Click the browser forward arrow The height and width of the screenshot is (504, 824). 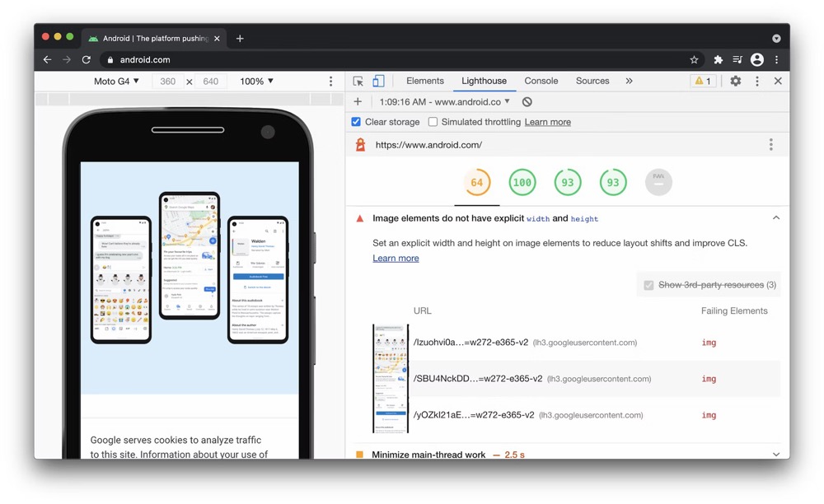pos(67,60)
